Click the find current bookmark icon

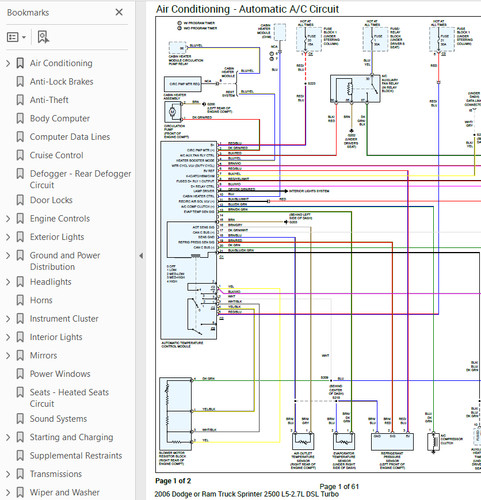(x=43, y=37)
